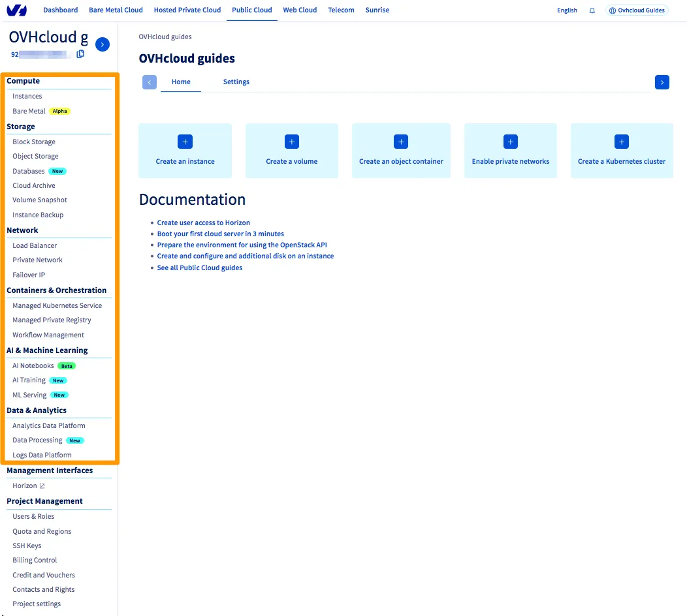Open Instance Backup in sidebar
This screenshot has height=616, width=687.
[x=38, y=215]
